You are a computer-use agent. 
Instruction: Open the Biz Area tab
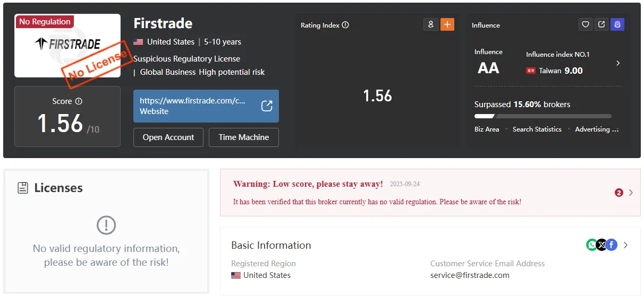487,129
